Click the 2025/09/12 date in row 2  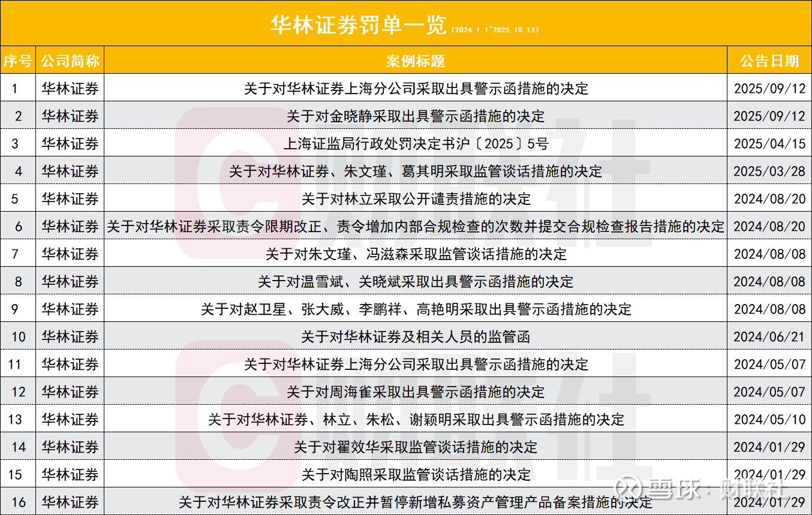[x=770, y=116]
